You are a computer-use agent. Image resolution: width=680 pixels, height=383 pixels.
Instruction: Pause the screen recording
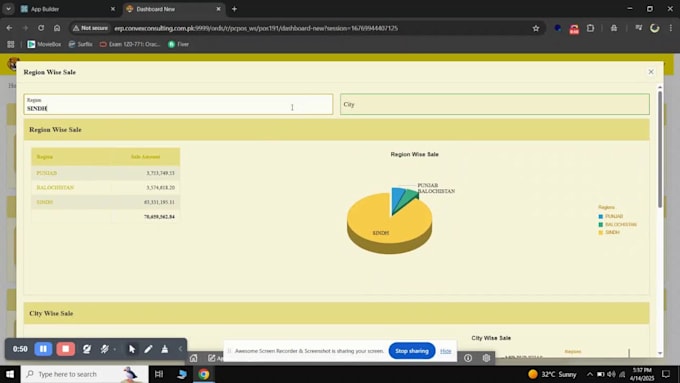click(43, 349)
